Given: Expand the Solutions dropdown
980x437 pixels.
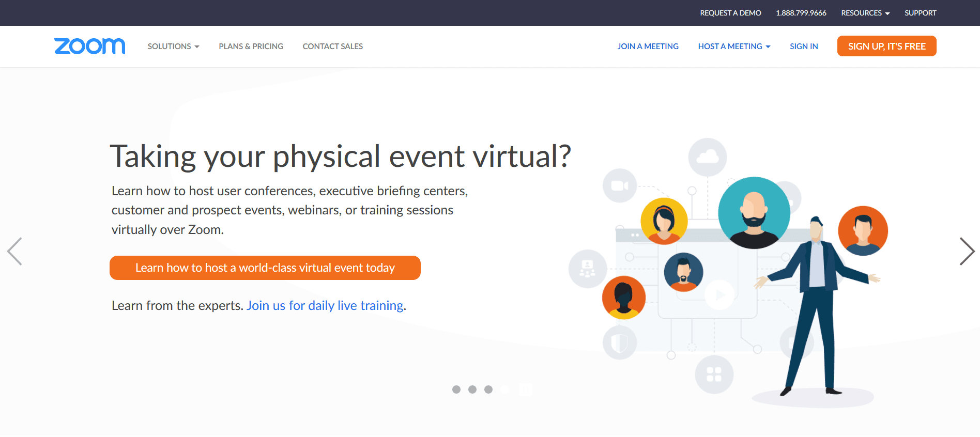Looking at the screenshot, I should point(173,46).
